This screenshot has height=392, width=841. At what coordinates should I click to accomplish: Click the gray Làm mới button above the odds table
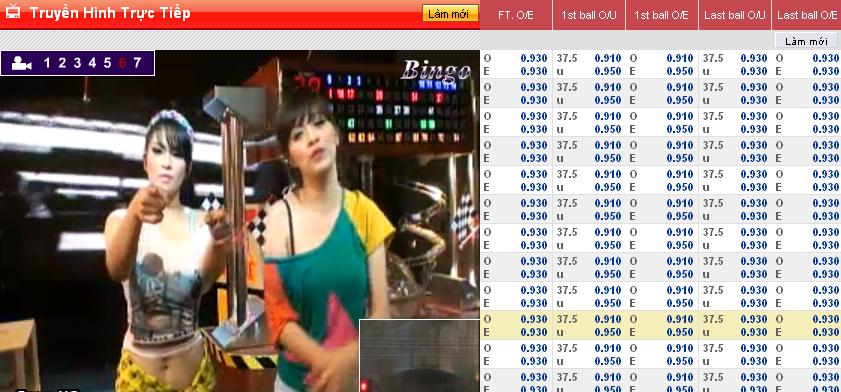pos(806,41)
